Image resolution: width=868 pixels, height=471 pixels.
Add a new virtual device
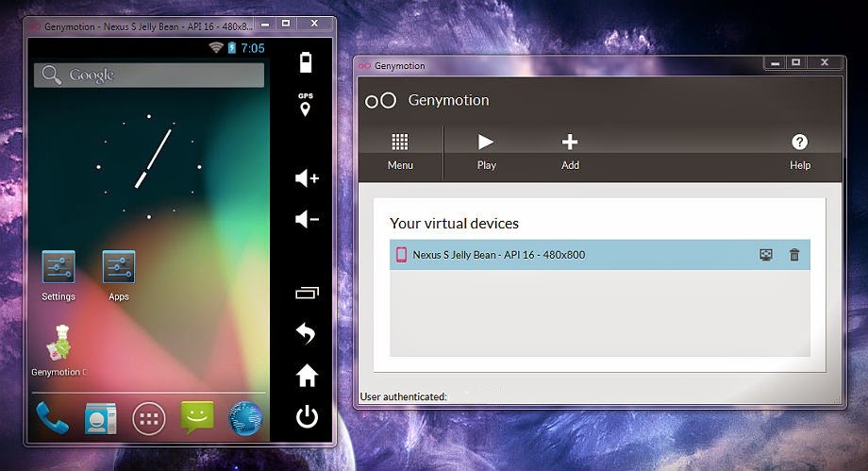(x=570, y=151)
